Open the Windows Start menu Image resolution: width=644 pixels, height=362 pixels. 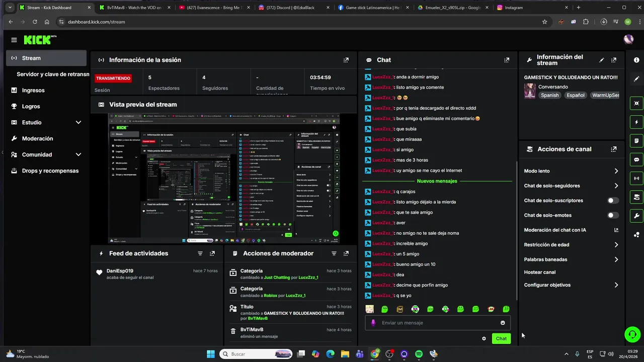click(x=211, y=354)
